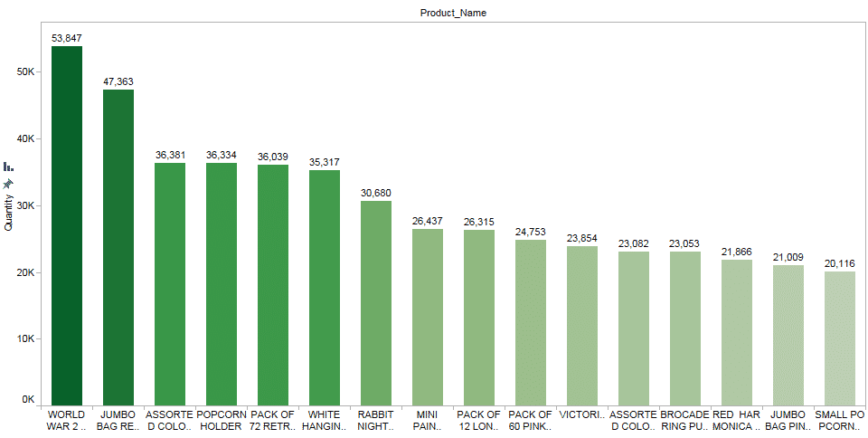Click the BROCADE RING PU.. axis label
The height and width of the screenshot is (438, 868).
click(x=685, y=420)
